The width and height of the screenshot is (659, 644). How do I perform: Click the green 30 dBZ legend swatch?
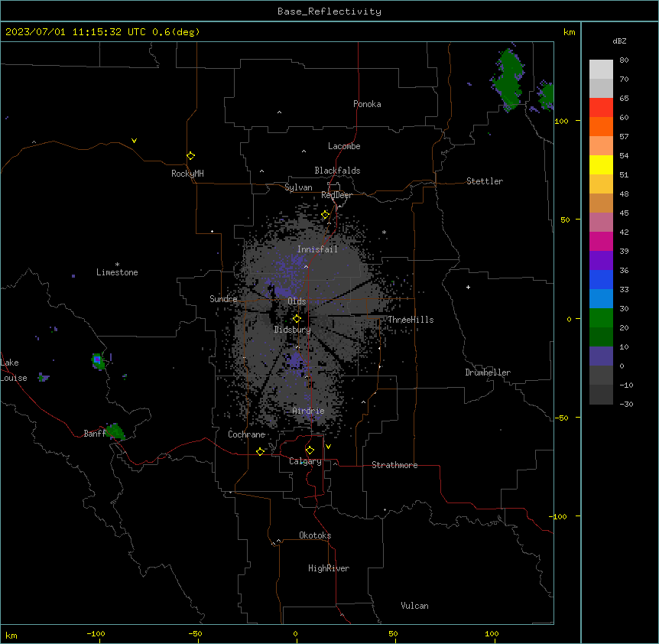pos(601,318)
